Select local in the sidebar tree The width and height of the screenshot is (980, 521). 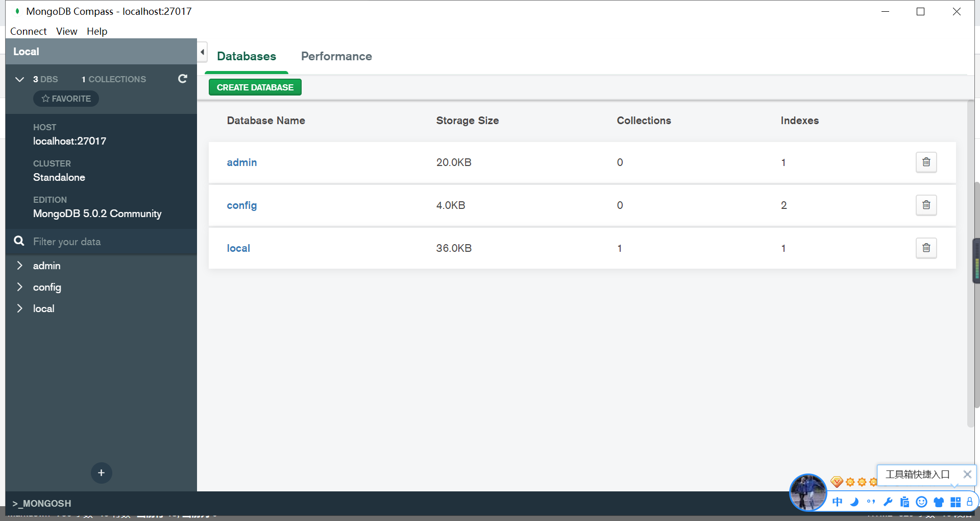click(x=43, y=309)
